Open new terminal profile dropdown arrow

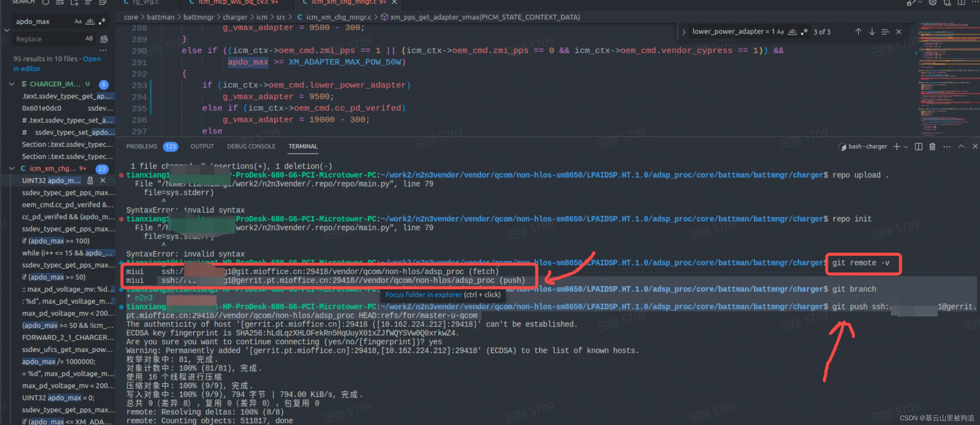pyautogui.click(x=906, y=147)
